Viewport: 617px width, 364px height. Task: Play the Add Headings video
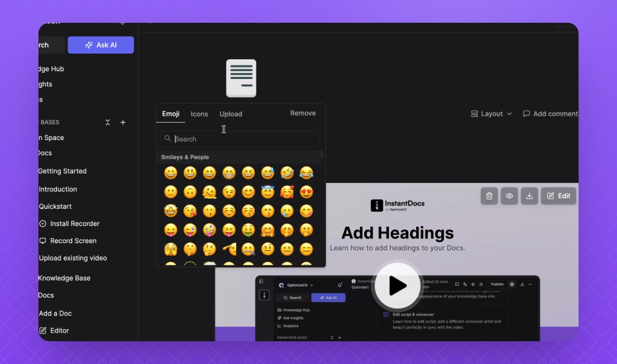(x=398, y=286)
